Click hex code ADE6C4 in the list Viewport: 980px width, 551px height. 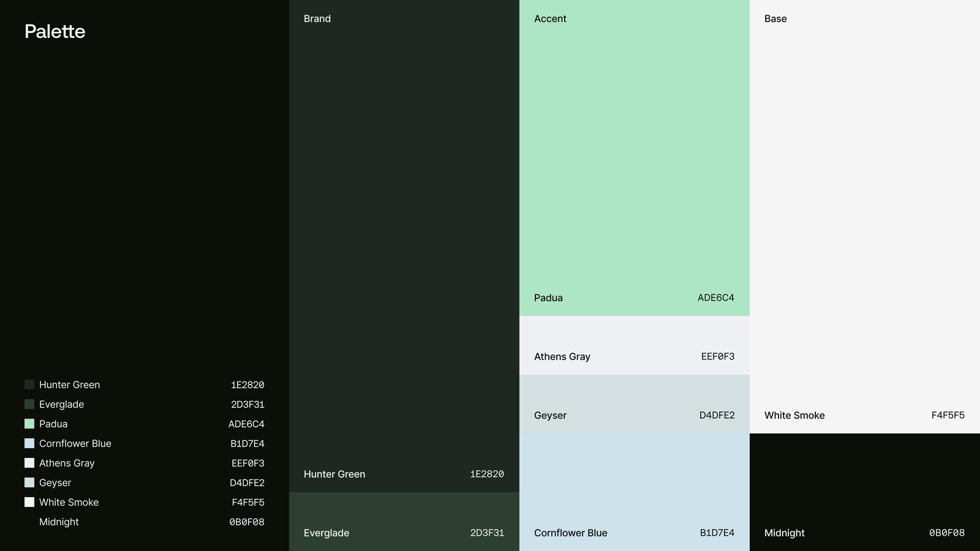[246, 424]
